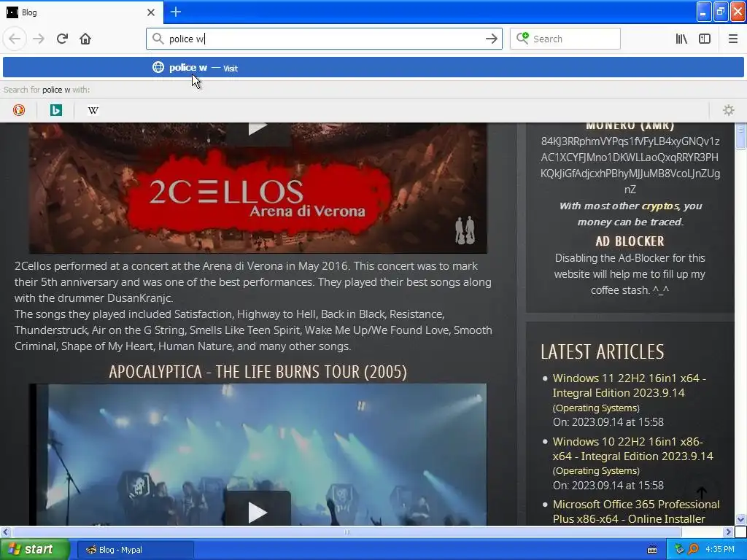Close the Blog tab
Screen dimensions: 747x560
point(151,12)
